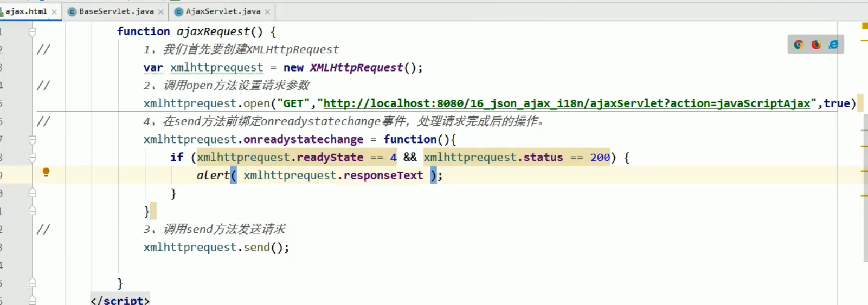Screen dimensions: 868x305
Task: Click the alert function call
Action: [x=213, y=176]
